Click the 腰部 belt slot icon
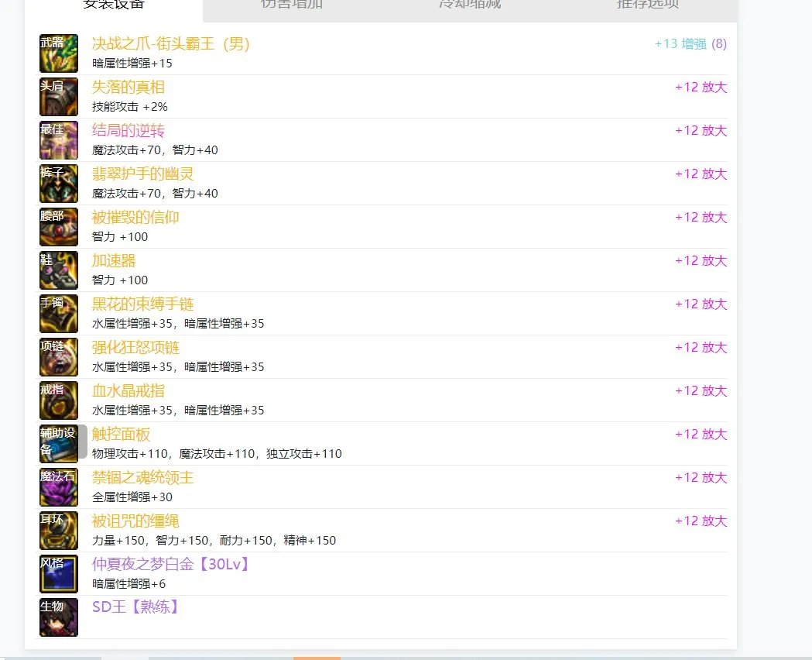The width and height of the screenshot is (812, 660). tap(58, 226)
